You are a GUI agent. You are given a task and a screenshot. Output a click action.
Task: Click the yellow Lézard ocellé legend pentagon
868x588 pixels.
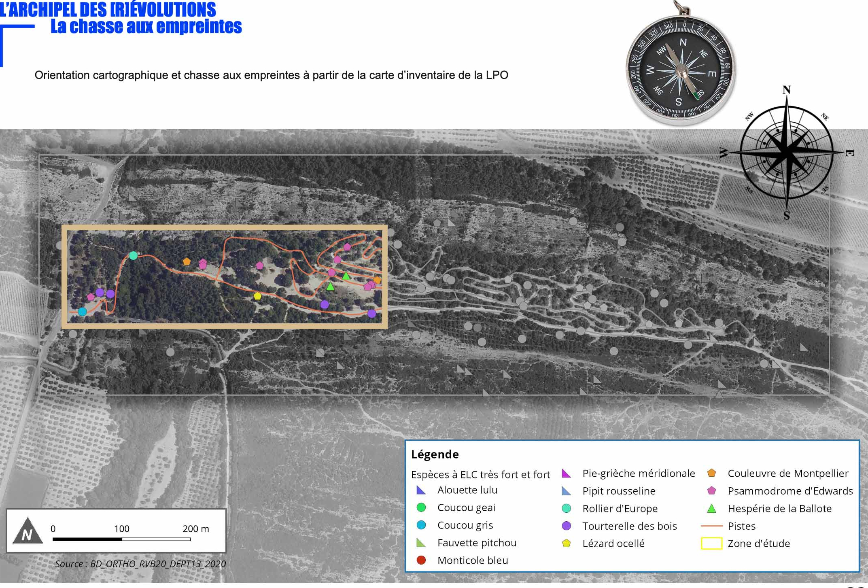[566, 543]
